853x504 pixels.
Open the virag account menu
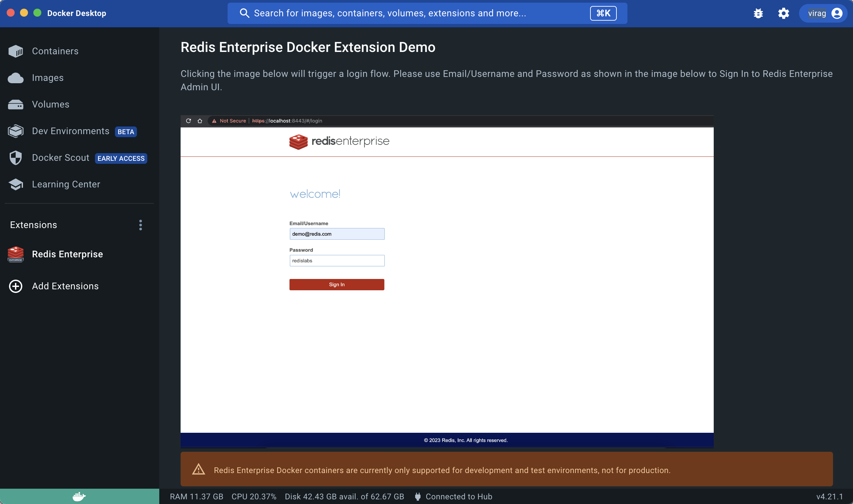pyautogui.click(x=823, y=14)
